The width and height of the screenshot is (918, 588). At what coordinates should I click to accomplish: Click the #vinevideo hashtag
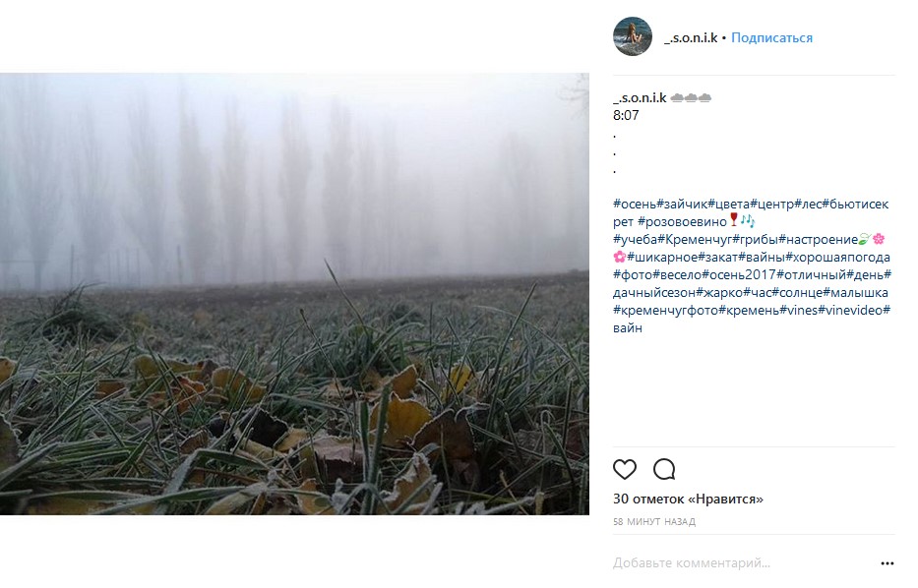click(850, 311)
